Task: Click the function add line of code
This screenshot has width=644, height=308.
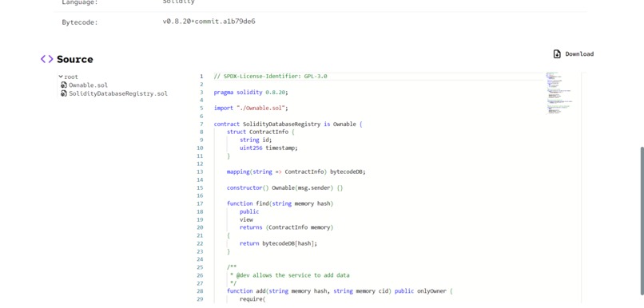Action: [340, 291]
